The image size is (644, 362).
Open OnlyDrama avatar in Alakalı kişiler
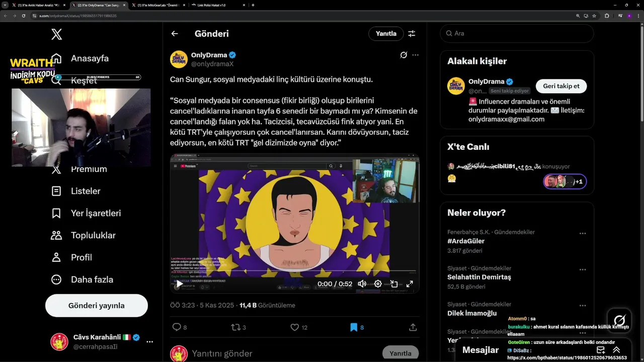coord(456,86)
